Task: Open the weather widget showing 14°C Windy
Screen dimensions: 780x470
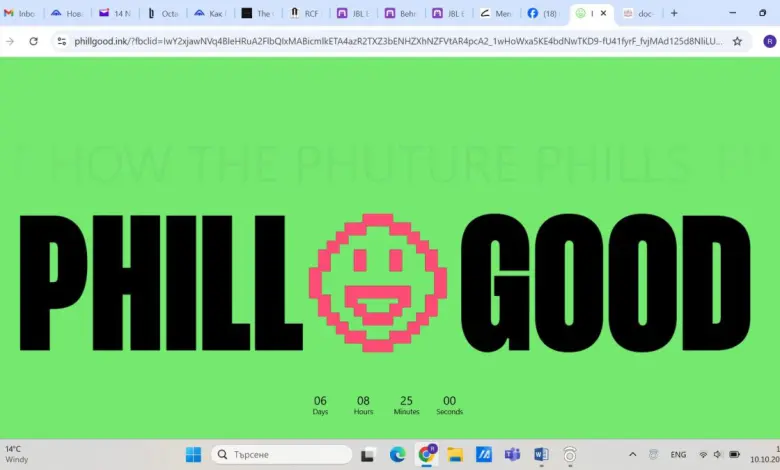Action: coord(18,454)
